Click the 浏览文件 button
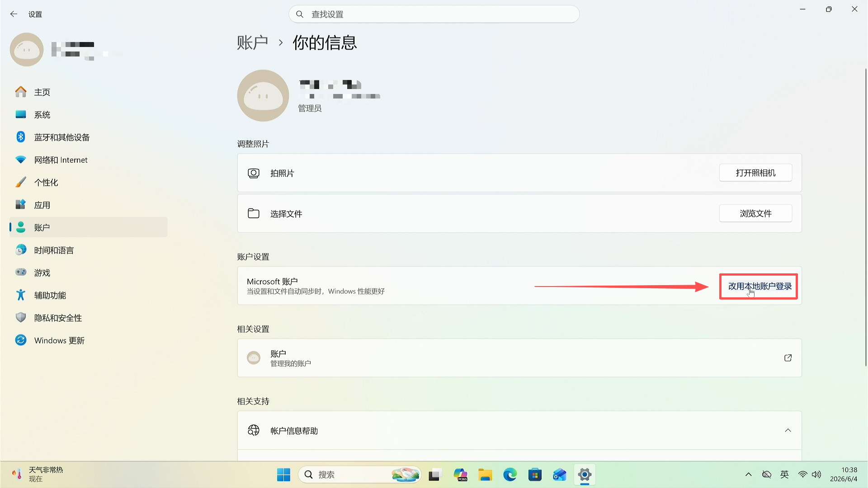 pos(755,213)
